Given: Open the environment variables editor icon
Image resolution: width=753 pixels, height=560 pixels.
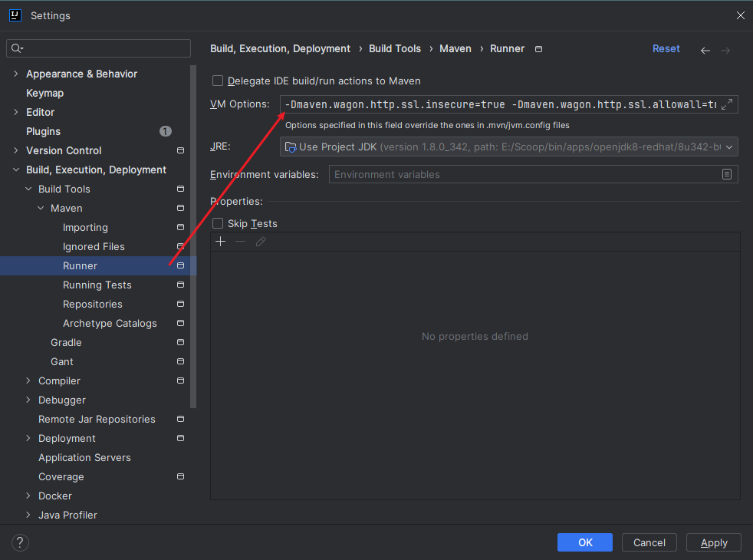Looking at the screenshot, I should click(x=726, y=175).
